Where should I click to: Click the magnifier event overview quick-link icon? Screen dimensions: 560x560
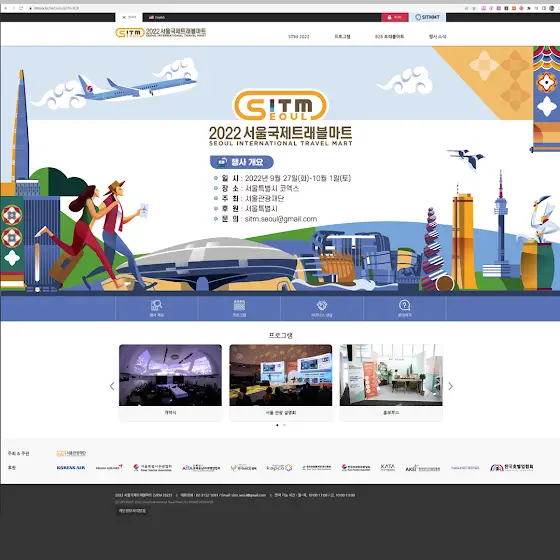point(156,306)
